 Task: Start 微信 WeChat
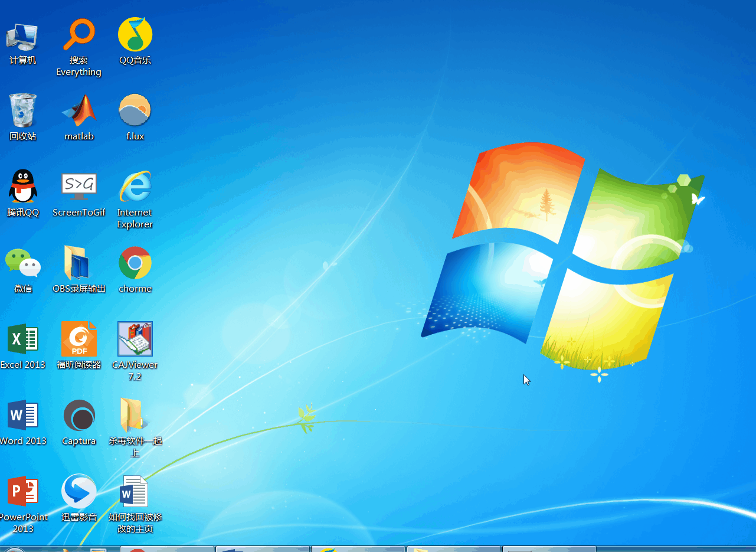click(x=23, y=262)
